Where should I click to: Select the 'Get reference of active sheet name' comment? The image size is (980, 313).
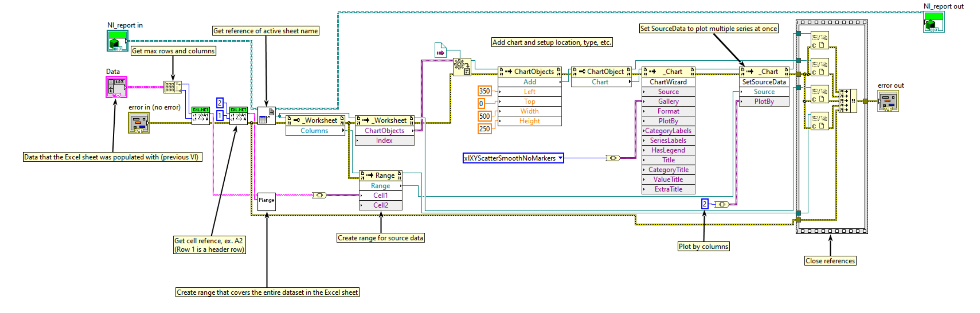[x=266, y=31]
